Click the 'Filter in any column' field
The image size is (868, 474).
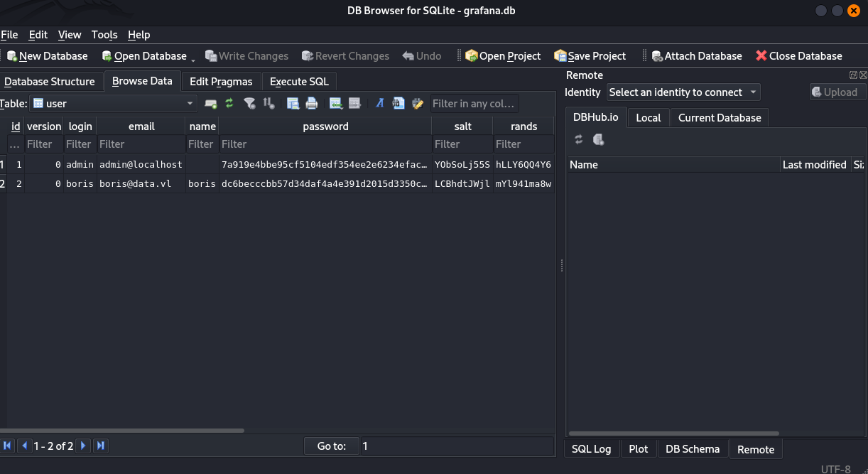(x=474, y=104)
